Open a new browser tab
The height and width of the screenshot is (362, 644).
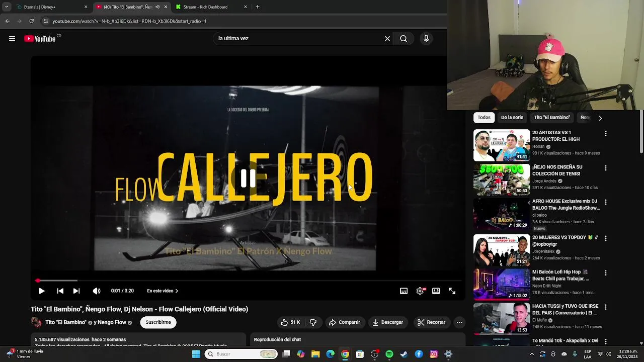258,7
